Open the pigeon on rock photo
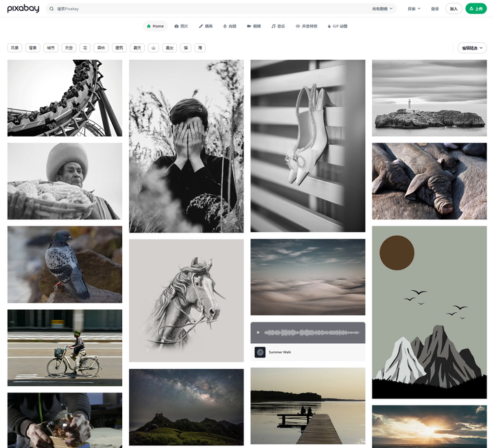Viewport: 494px width, 448px height. click(64, 264)
